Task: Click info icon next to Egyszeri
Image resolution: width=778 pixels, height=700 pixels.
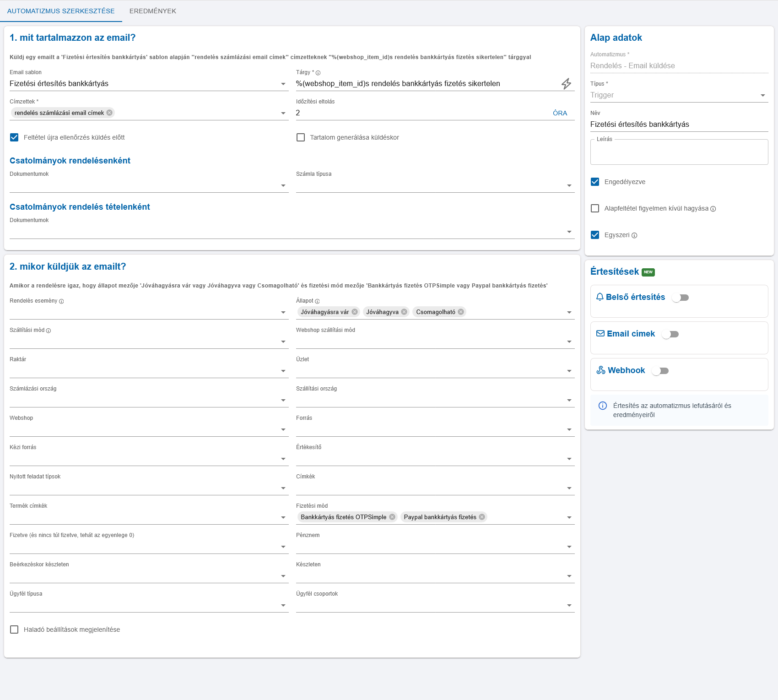Action: (634, 235)
